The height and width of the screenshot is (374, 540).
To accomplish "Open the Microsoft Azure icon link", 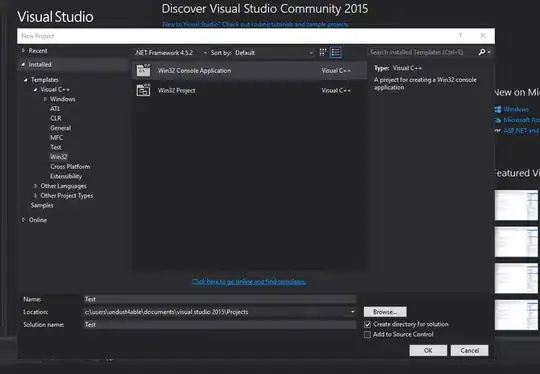I will pyautogui.click(x=498, y=120).
